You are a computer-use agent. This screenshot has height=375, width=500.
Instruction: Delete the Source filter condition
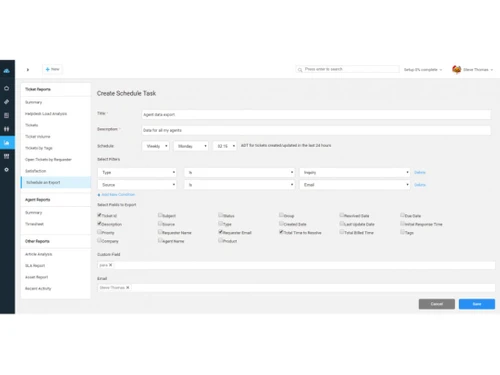pyautogui.click(x=420, y=185)
